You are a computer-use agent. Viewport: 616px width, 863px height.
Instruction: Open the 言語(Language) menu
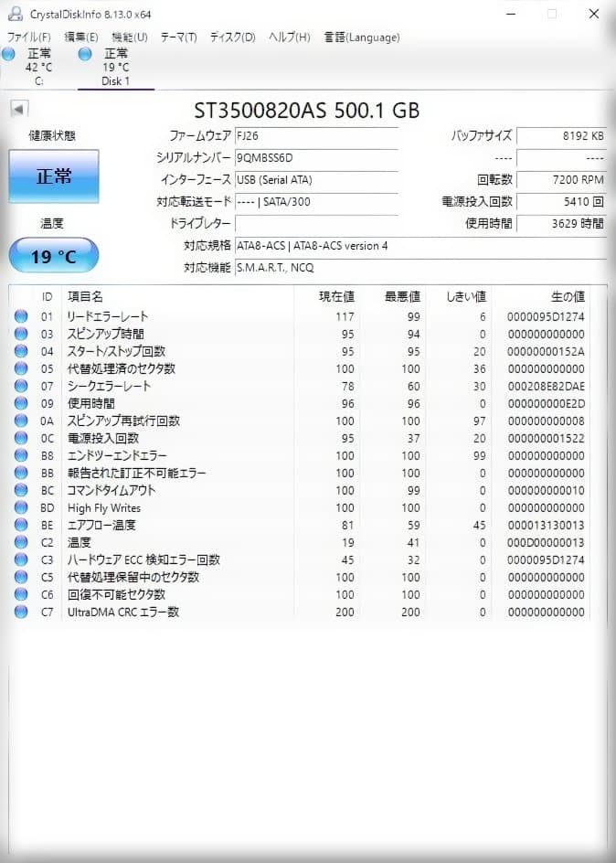pyautogui.click(x=362, y=37)
